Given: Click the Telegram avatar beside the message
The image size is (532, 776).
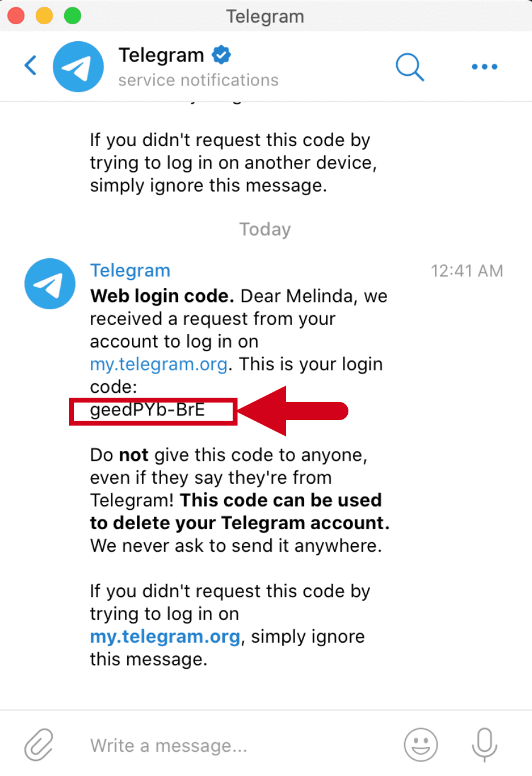Looking at the screenshot, I should click(x=50, y=284).
